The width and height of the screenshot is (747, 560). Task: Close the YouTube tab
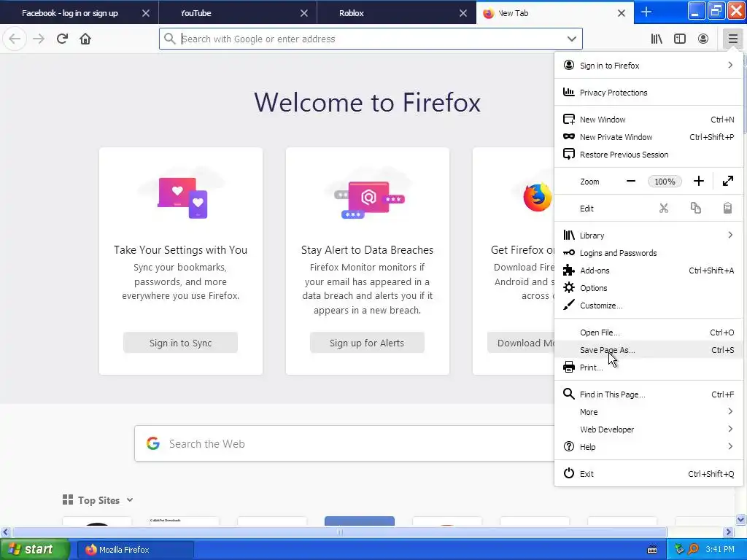tap(304, 13)
